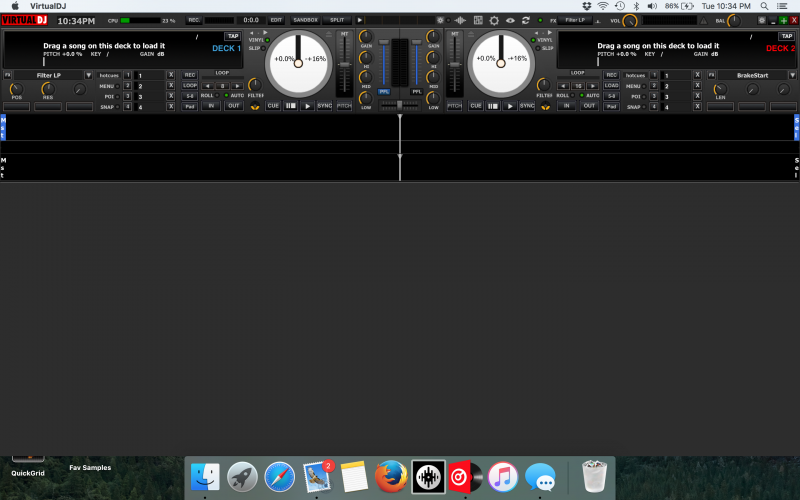The image size is (800, 500).
Task: Enable the left-channel PFL headphone cue button
Action: click(x=384, y=92)
